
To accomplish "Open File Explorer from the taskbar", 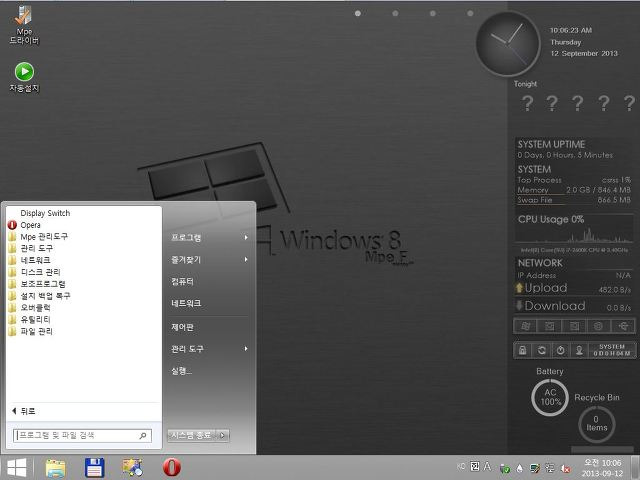I will (x=56, y=468).
